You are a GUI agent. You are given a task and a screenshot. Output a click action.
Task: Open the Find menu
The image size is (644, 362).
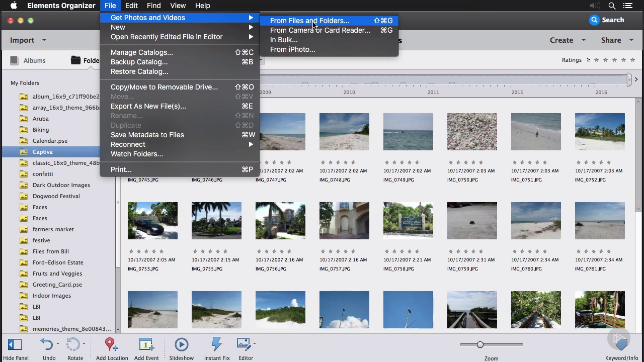(153, 6)
